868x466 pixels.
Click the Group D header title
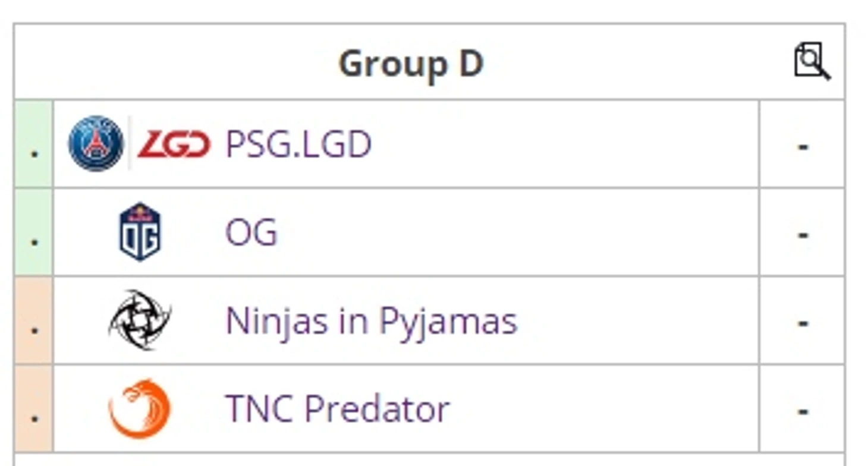pyautogui.click(x=410, y=64)
